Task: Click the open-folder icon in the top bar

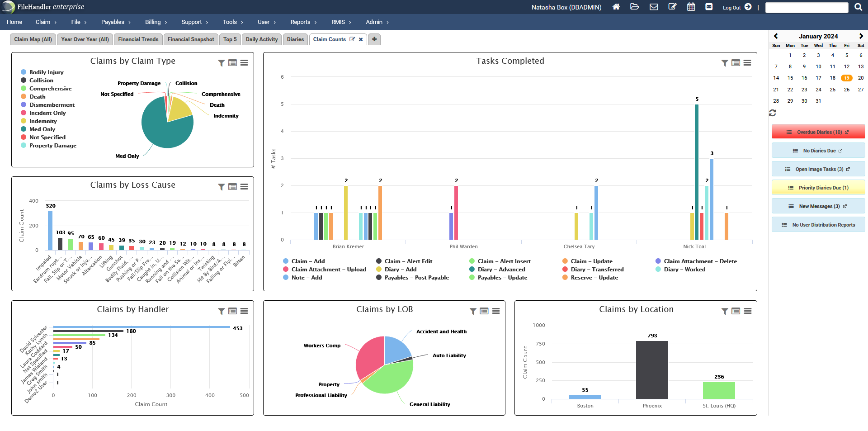Action: tap(635, 7)
